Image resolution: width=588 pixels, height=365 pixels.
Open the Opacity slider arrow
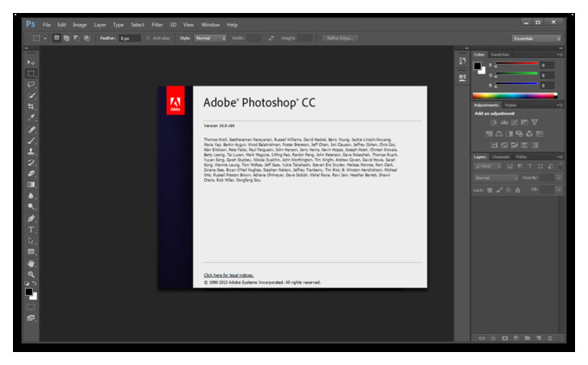click(559, 178)
